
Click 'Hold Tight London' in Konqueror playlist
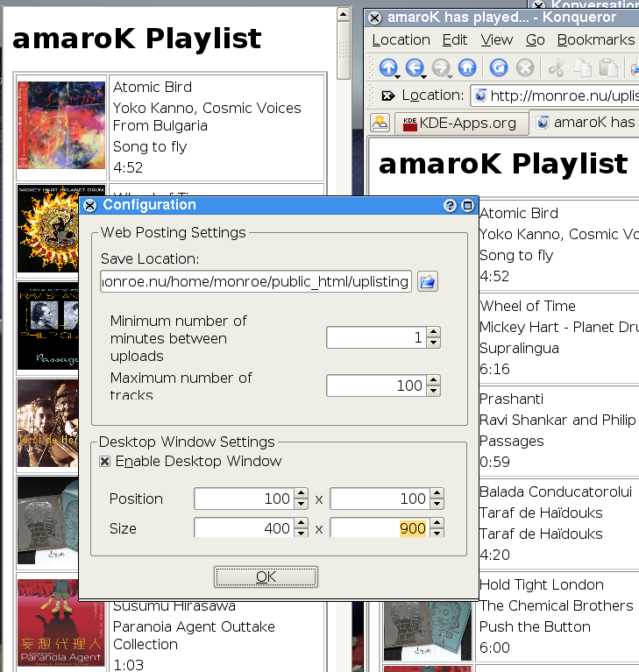[x=542, y=584]
